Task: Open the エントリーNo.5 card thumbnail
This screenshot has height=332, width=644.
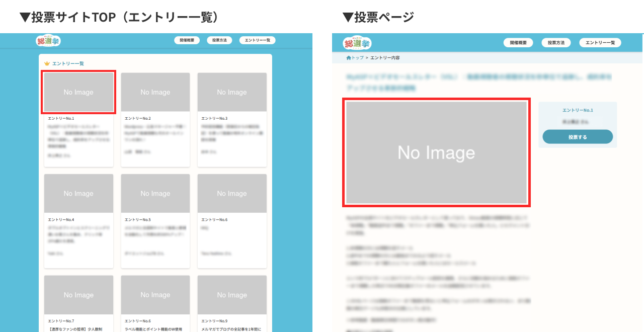Action: 155,193
